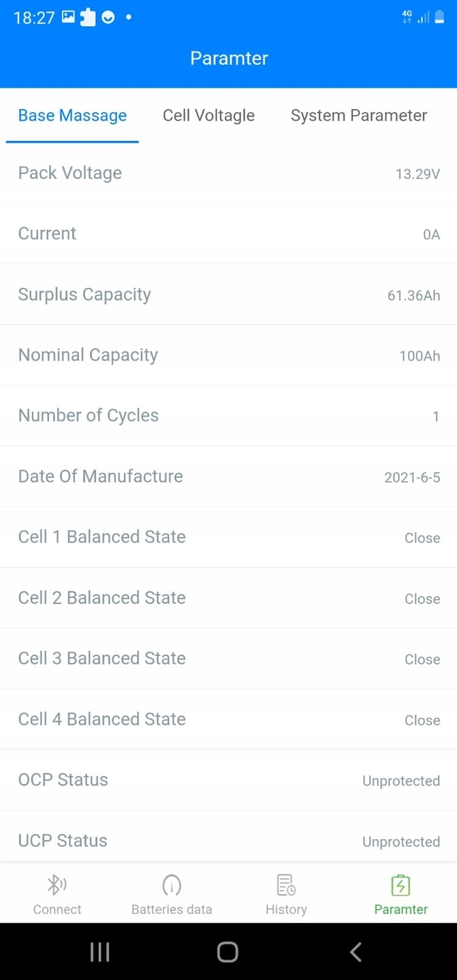Tap the 4G signal indicator in status bar
Viewport: 457px width, 980px height.
point(407,17)
